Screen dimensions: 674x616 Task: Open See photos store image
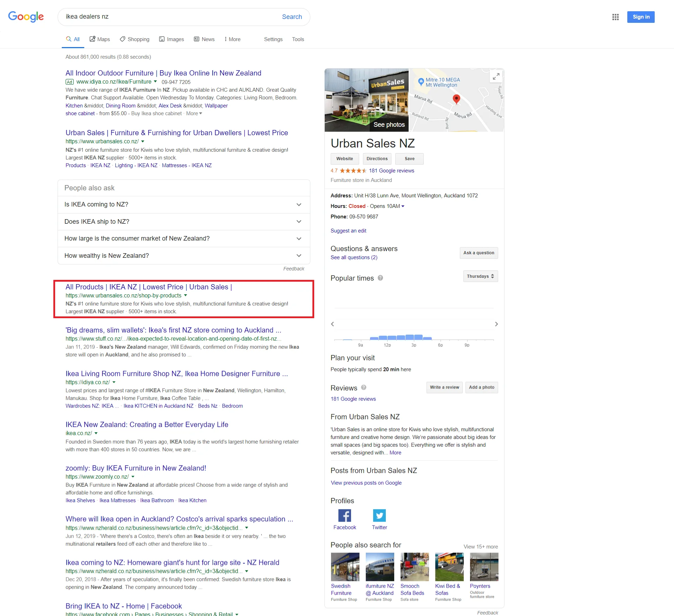(x=366, y=100)
